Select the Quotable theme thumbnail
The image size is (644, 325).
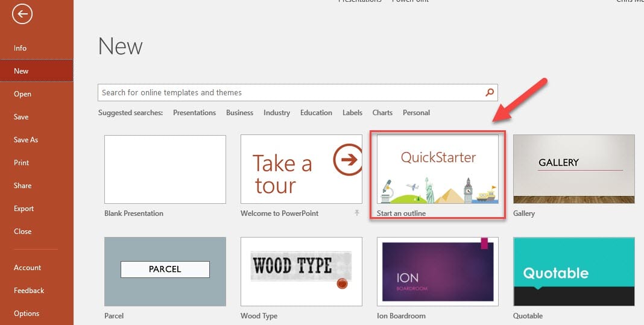[574, 271]
